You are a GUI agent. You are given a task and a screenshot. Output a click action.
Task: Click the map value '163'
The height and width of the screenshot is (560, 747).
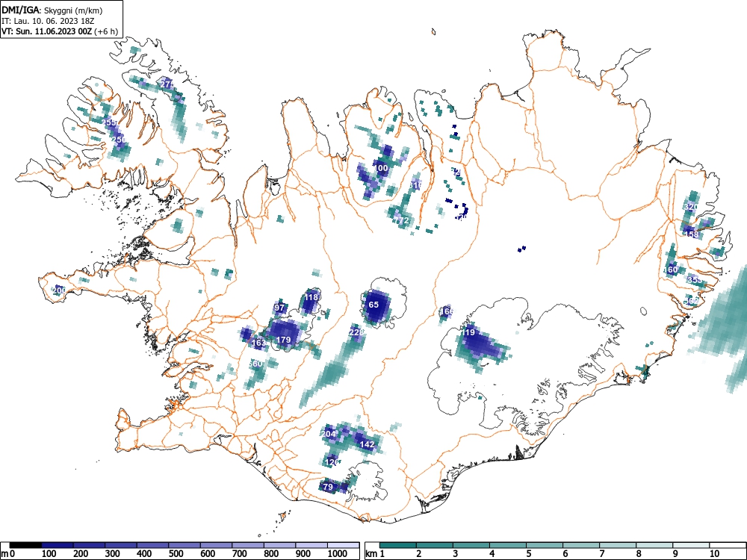coord(258,343)
